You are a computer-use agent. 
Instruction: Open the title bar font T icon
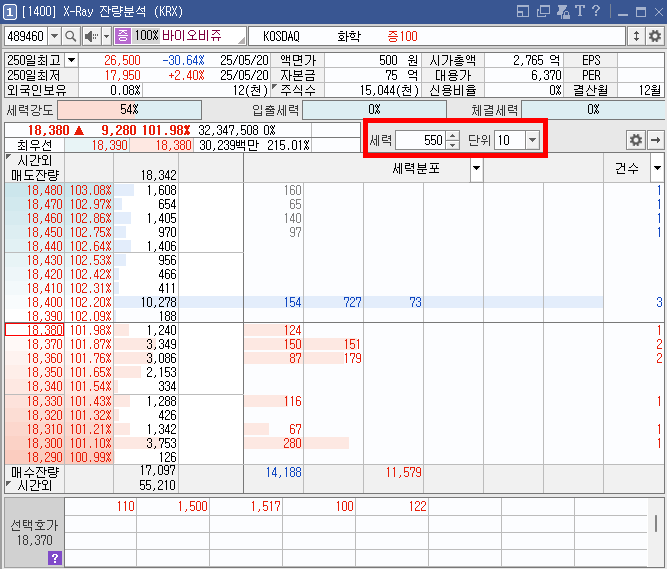coord(579,11)
